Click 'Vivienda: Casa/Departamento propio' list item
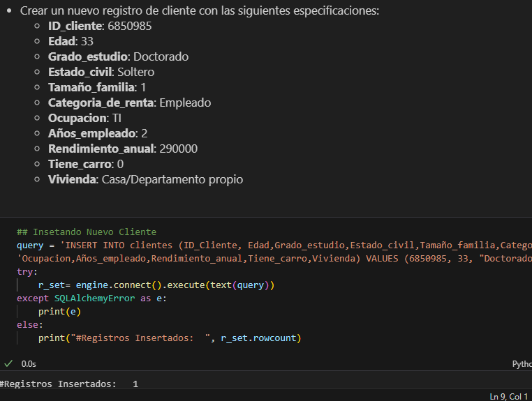The height and width of the screenshot is (401, 532). click(145, 179)
